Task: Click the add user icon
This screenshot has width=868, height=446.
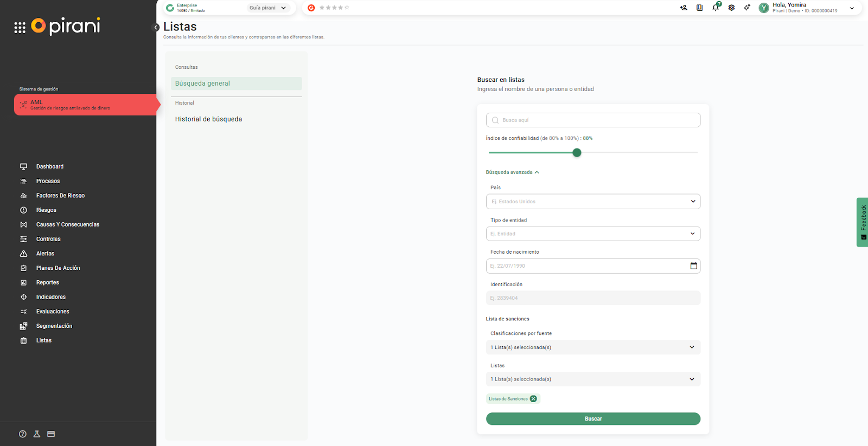Action: click(684, 8)
